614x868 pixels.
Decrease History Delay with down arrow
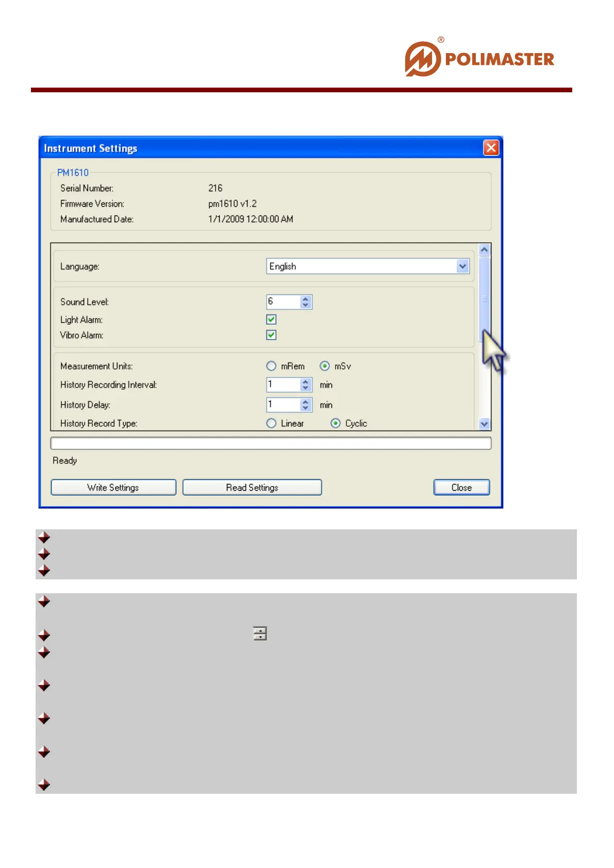click(x=306, y=408)
